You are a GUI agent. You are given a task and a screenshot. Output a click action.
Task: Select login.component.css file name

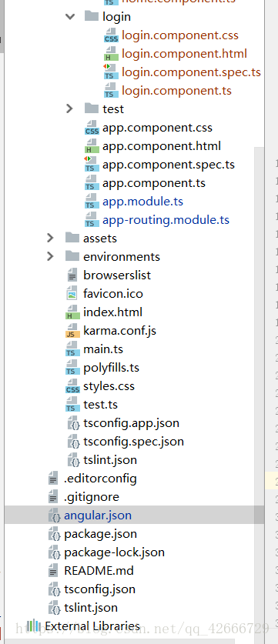pyautogui.click(x=180, y=35)
